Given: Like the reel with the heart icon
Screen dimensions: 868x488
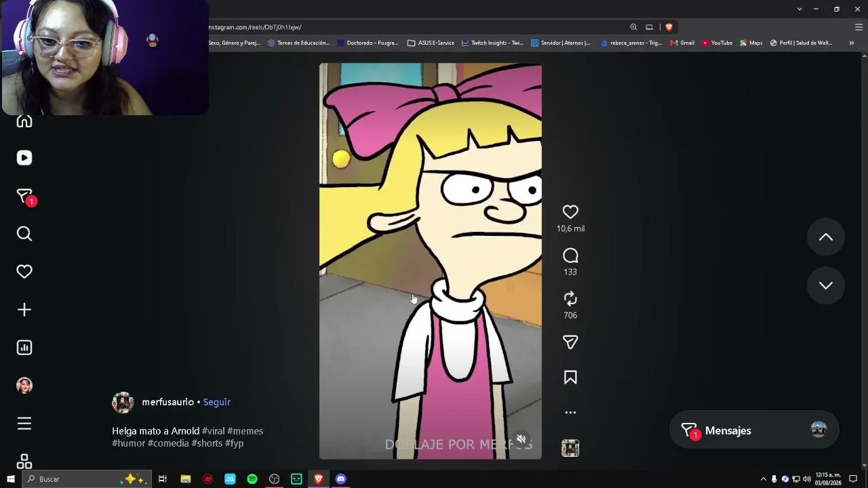Looking at the screenshot, I should point(570,212).
